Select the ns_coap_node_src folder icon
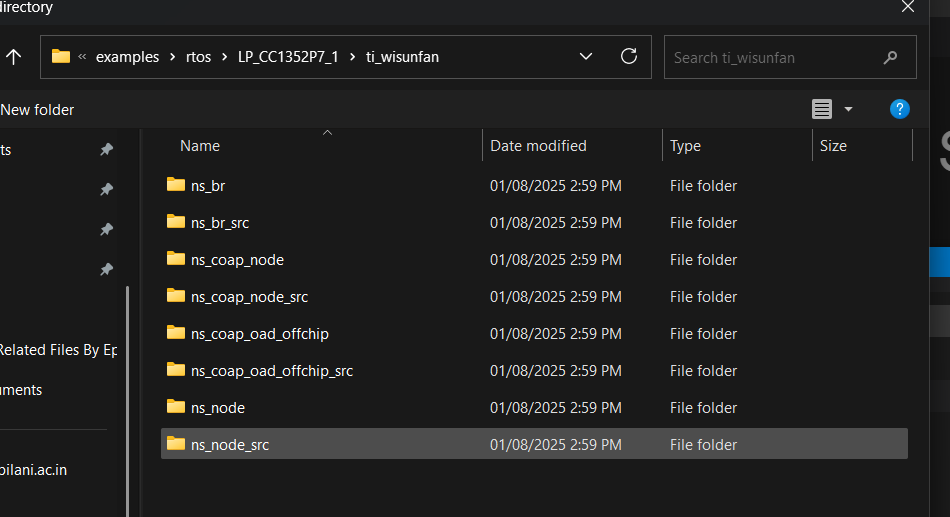950x517 pixels. tap(176, 295)
